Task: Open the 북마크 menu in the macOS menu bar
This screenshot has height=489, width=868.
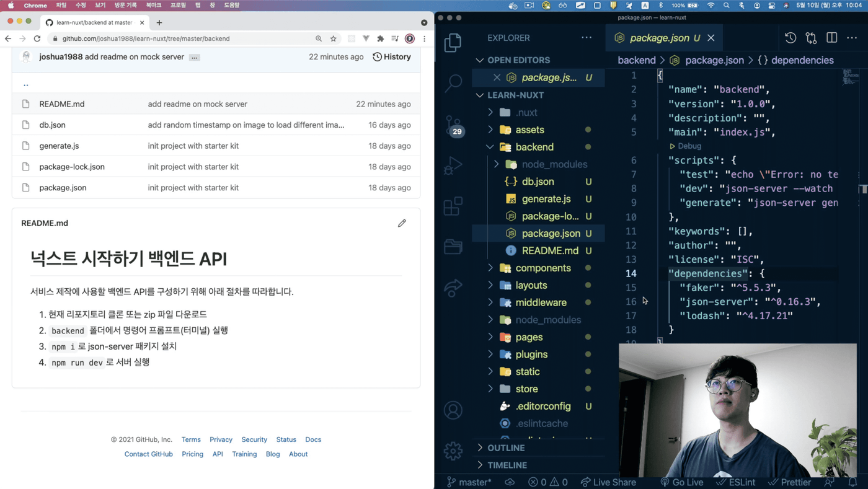Action: 154,5
